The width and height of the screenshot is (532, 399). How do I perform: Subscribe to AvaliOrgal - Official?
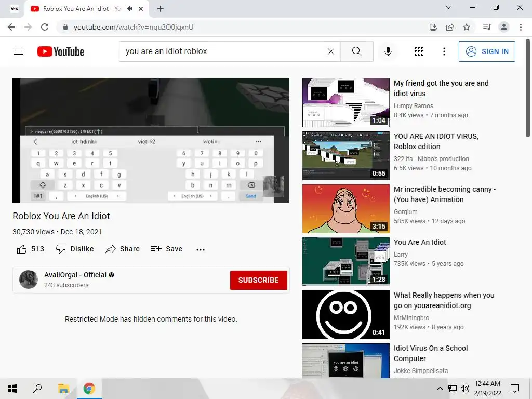259,280
